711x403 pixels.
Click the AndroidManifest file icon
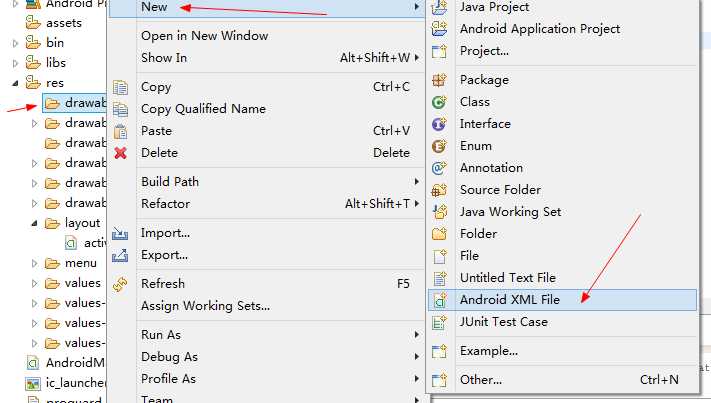33,363
